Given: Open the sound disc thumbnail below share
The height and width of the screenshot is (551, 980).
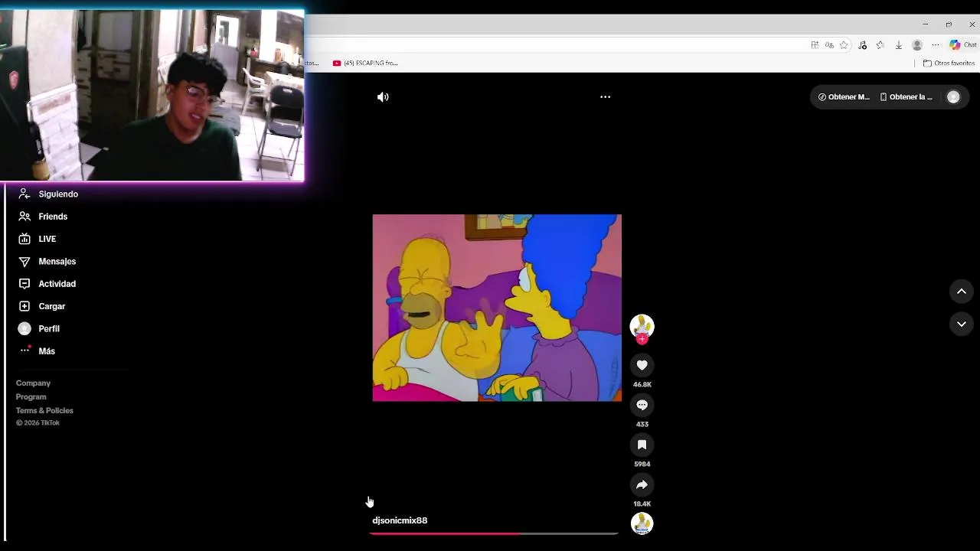Looking at the screenshot, I should 642,523.
